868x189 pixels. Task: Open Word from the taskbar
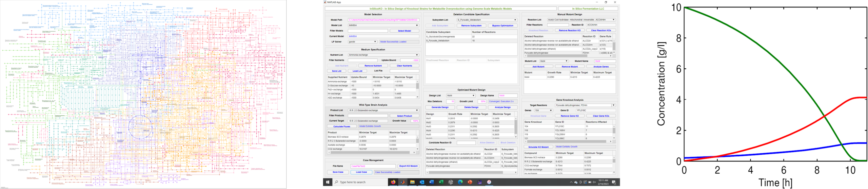tap(431, 182)
